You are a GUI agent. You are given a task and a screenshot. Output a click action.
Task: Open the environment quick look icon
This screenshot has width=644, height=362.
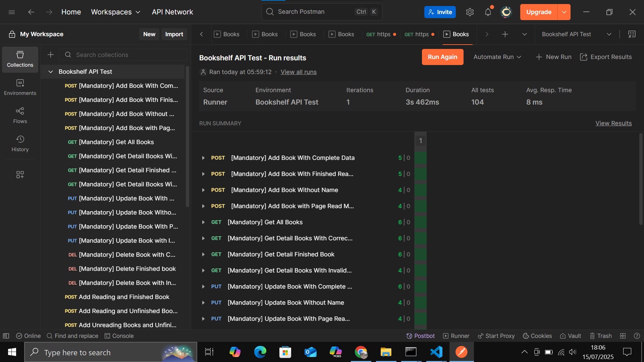pyautogui.click(x=632, y=34)
